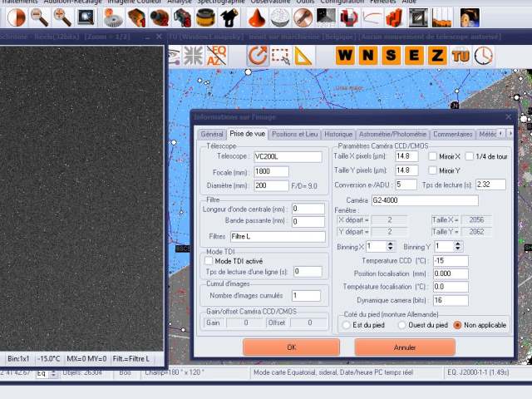Click the Binning Y spinner arrows
Viewport: 532px width, 399px height.
pos(459,247)
